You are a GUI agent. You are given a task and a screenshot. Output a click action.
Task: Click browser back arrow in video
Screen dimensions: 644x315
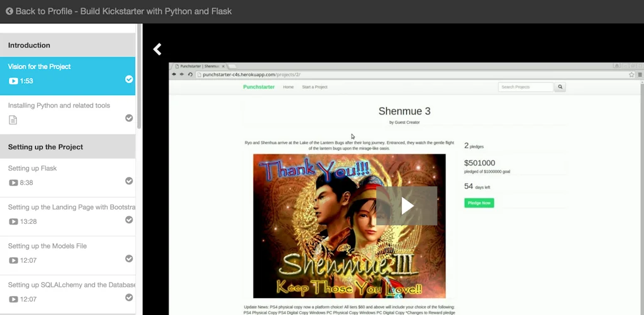[x=174, y=74]
